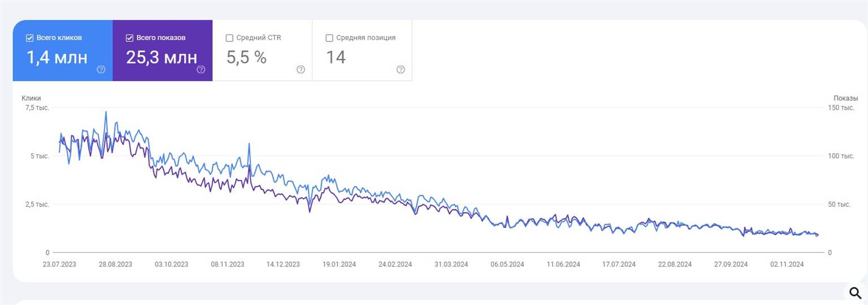Screen dimensions: 868x305
Task: Click the 19.01.2024 date on the axis
Action: 339,264
